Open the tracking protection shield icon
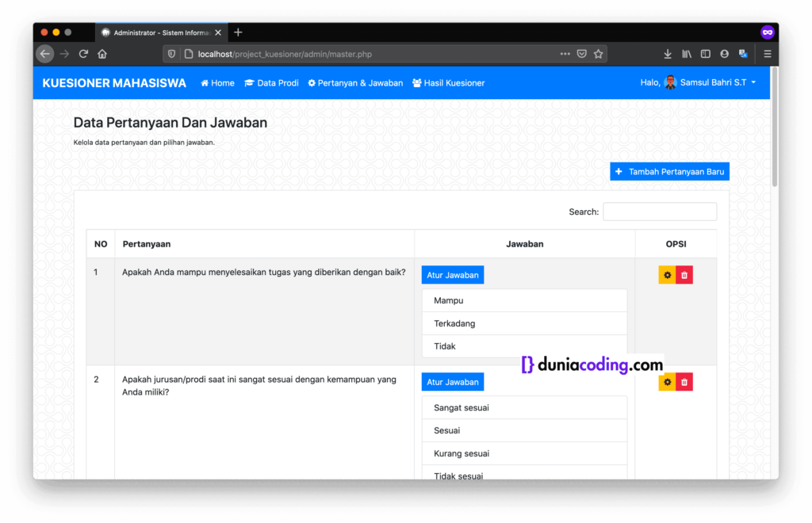This screenshot has width=812, height=523. click(x=171, y=54)
